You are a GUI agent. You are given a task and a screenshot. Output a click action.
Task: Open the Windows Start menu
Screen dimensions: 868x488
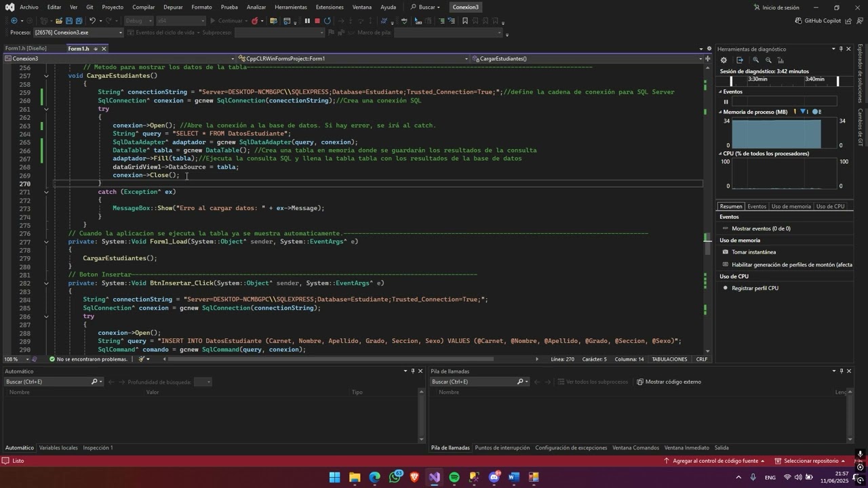coord(335,477)
